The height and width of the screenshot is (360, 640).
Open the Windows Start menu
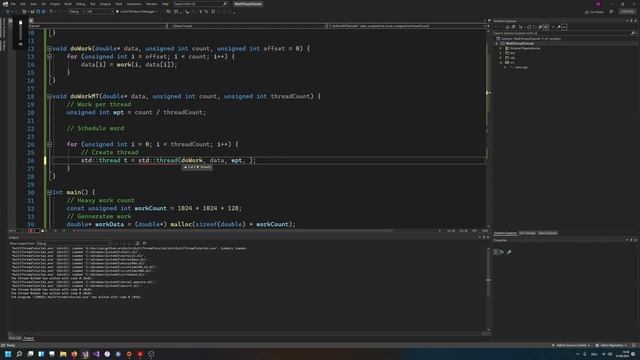click(8, 354)
